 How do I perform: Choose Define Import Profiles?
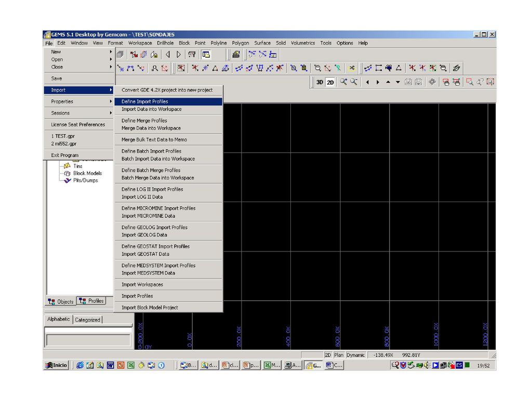point(169,101)
